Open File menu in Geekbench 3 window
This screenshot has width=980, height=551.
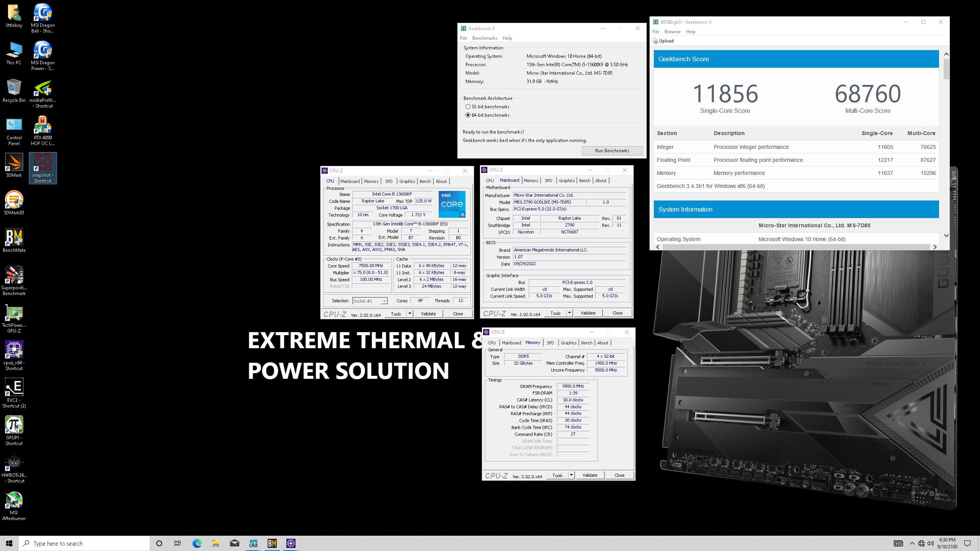[463, 38]
